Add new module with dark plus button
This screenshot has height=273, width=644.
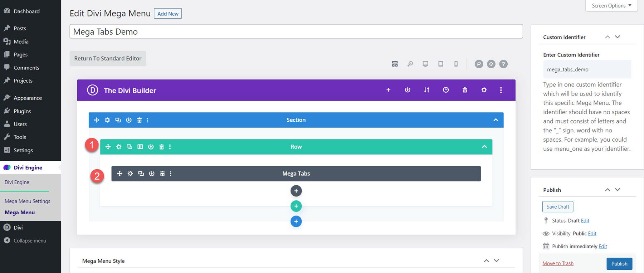pyautogui.click(x=296, y=191)
